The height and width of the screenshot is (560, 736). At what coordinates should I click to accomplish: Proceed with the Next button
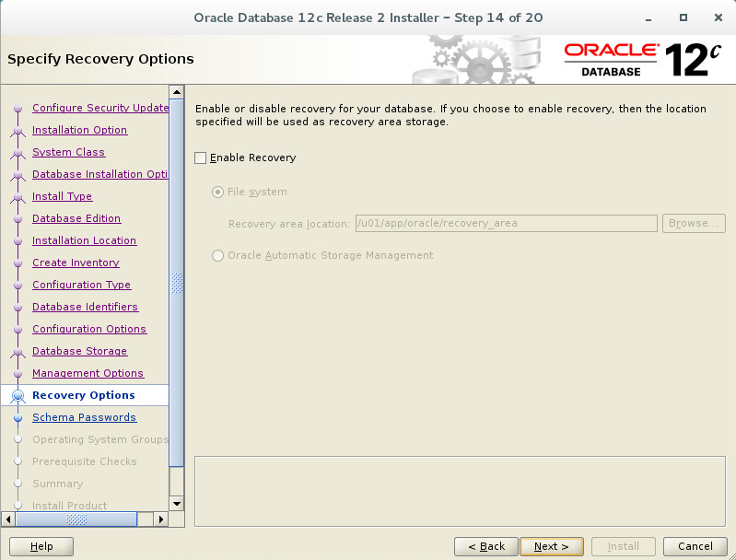pyautogui.click(x=552, y=546)
